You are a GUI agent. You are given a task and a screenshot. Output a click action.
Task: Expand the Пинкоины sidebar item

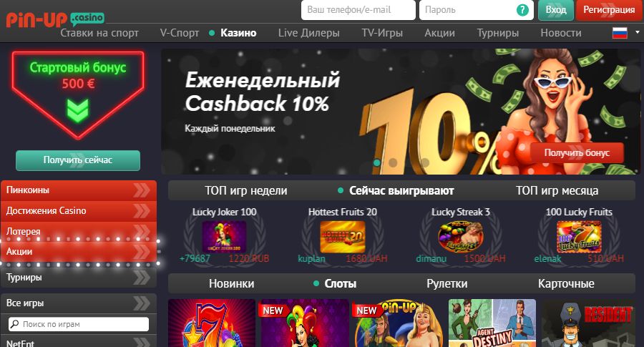pyautogui.click(x=79, y=190)
